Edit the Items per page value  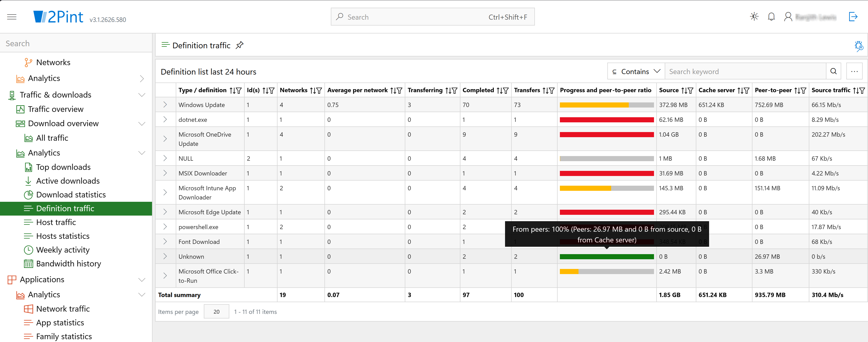216,312
